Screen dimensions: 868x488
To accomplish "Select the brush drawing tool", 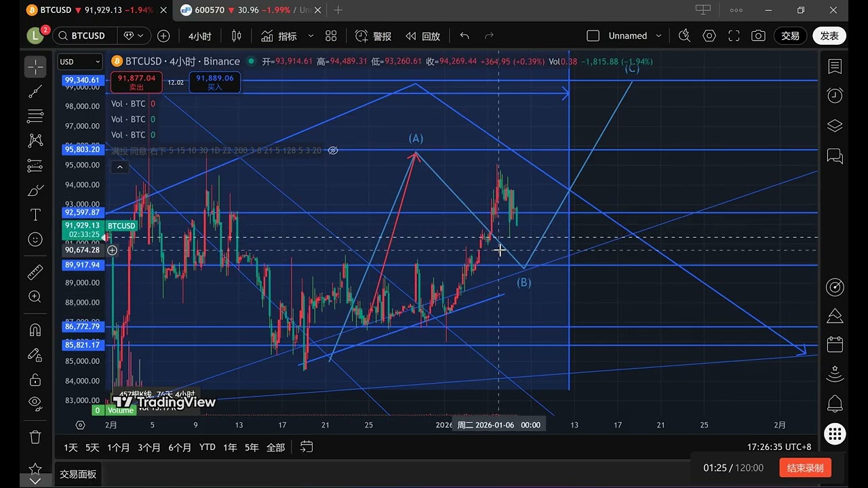I will point(35,190).
